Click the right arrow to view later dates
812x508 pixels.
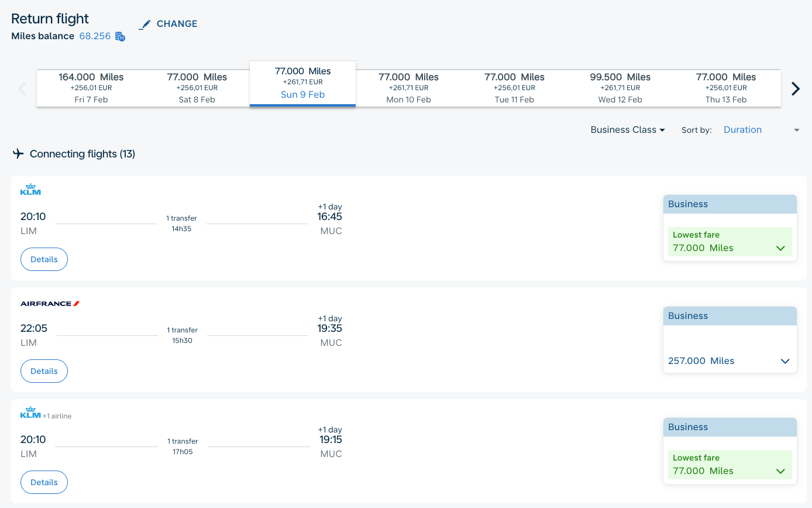point(795,88)
